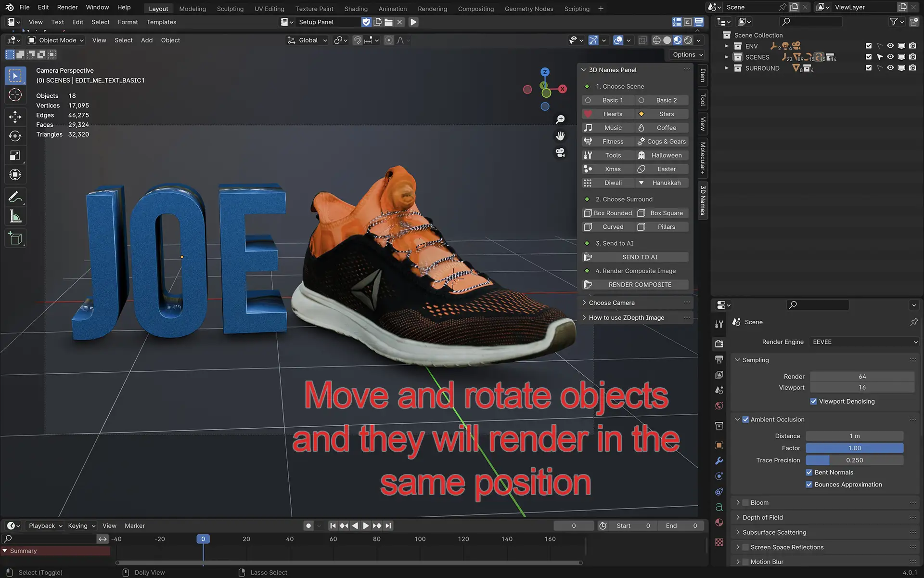Screen dimensions: 924x578
Task: Click the Render samples field
Action: coord(862,377)
